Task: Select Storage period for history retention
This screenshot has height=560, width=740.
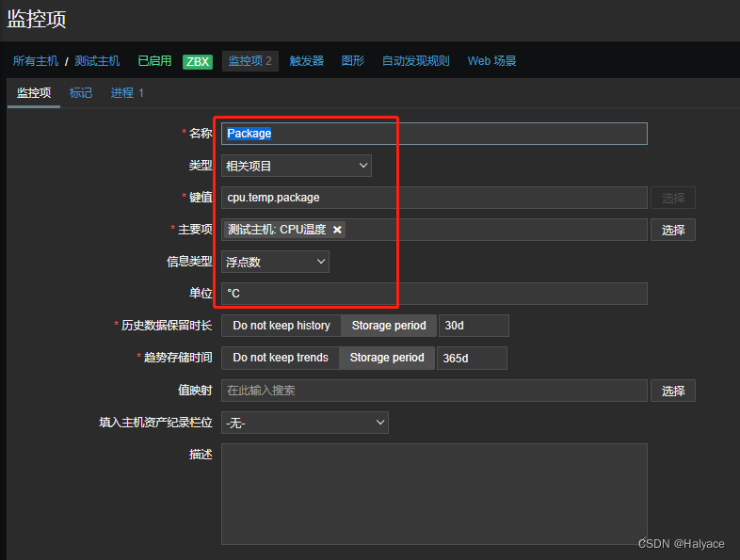Action: 388,326
